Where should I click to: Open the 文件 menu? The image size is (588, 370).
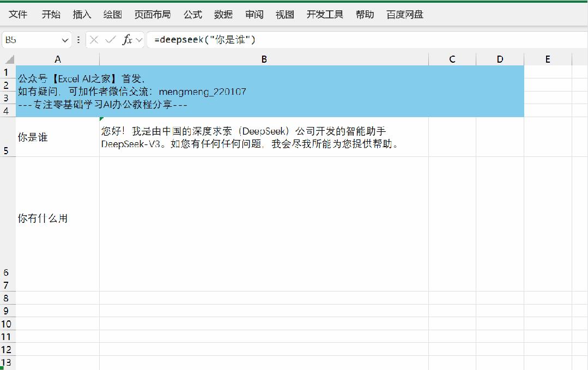point(17,15)
